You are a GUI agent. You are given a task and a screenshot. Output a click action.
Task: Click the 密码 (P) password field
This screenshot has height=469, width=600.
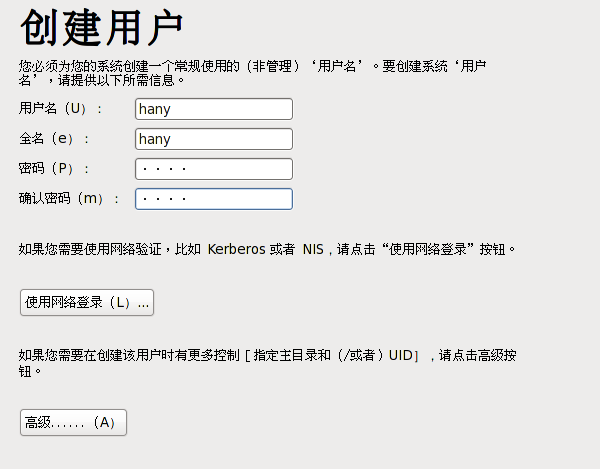(x=213, y=169)
